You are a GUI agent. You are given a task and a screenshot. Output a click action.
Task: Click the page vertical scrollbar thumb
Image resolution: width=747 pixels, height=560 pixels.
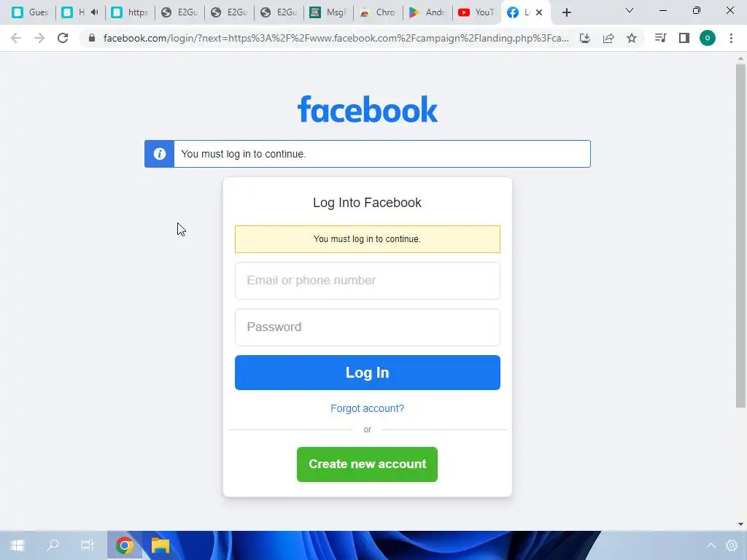(x=740, y=236)
